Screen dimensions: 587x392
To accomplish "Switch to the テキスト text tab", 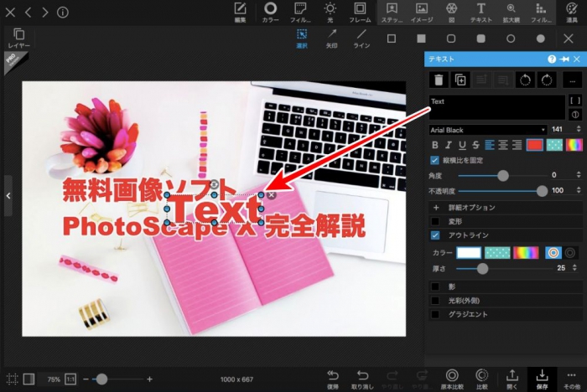I will point(481,13).
